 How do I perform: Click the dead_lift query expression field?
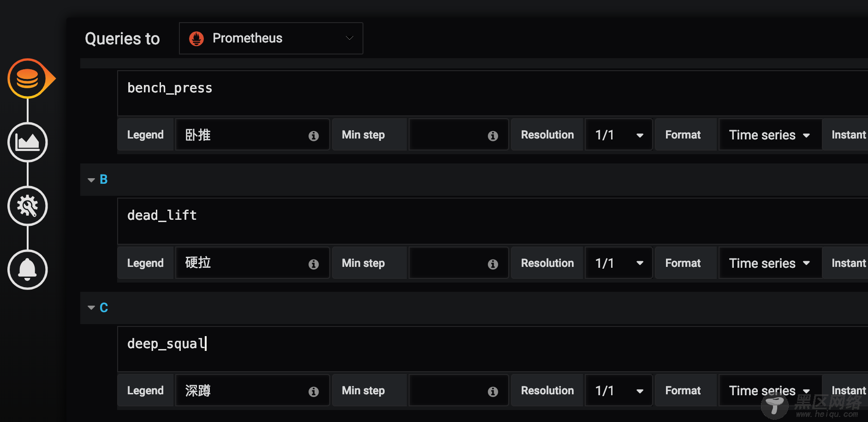493,221
